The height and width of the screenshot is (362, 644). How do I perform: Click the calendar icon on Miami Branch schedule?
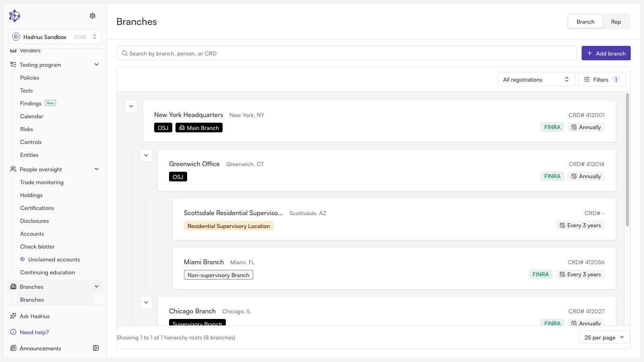[562, 274]
